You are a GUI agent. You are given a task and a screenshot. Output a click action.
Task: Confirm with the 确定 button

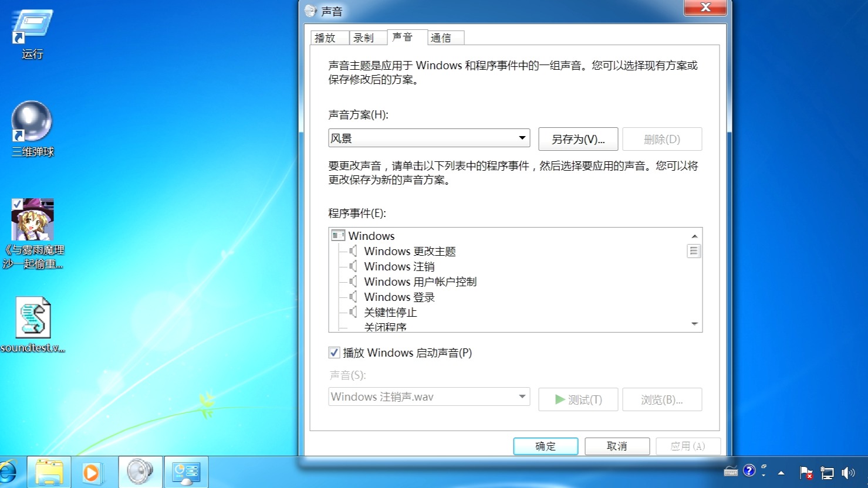coord(546,446)
